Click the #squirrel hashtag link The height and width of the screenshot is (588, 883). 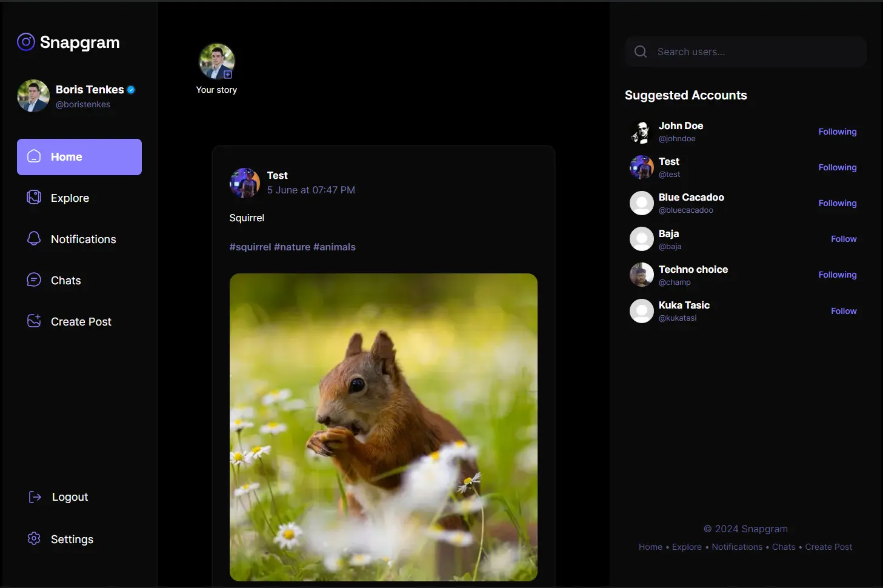point(250,247)
